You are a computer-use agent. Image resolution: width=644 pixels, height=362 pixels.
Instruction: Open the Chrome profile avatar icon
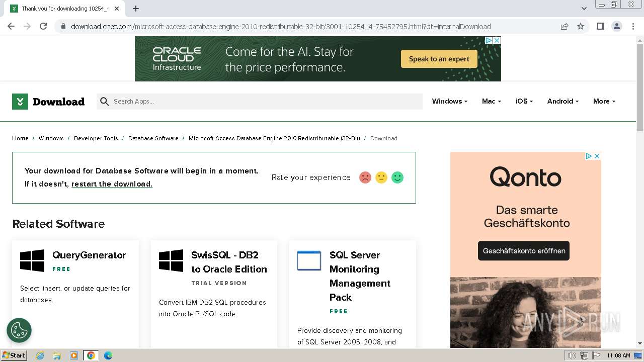point(616,26)
